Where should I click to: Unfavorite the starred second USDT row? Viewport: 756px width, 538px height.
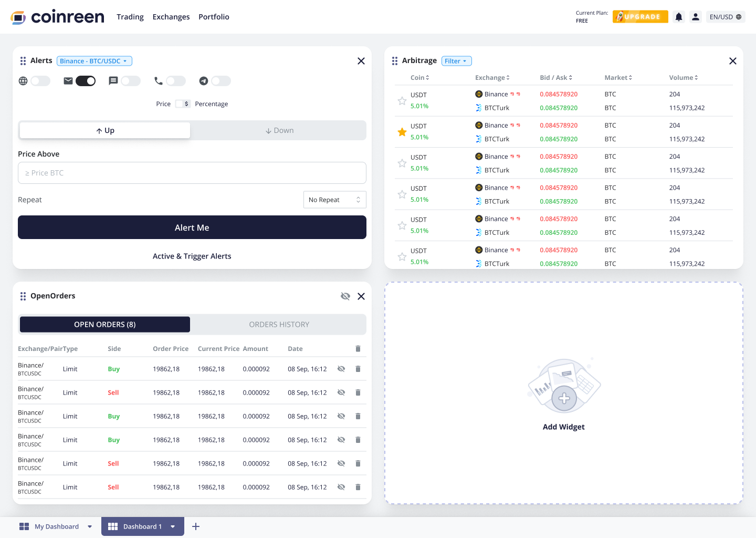402,132
